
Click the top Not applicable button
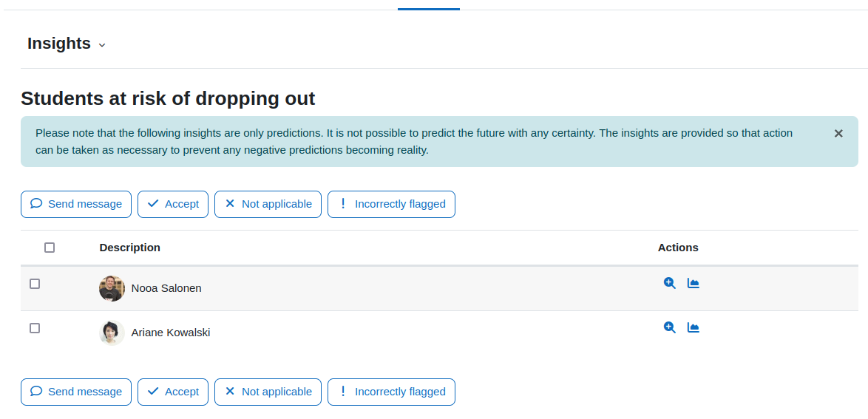(268, 204)
